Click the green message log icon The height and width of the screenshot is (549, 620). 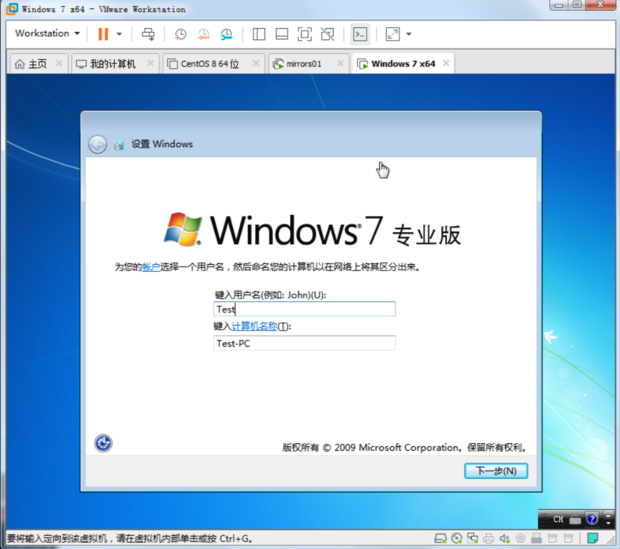(592, 538)
